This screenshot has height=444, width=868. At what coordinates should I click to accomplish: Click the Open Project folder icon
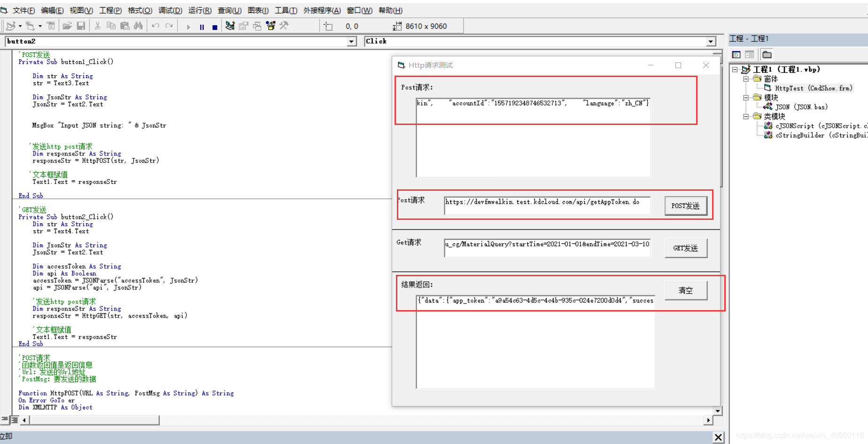67,26
